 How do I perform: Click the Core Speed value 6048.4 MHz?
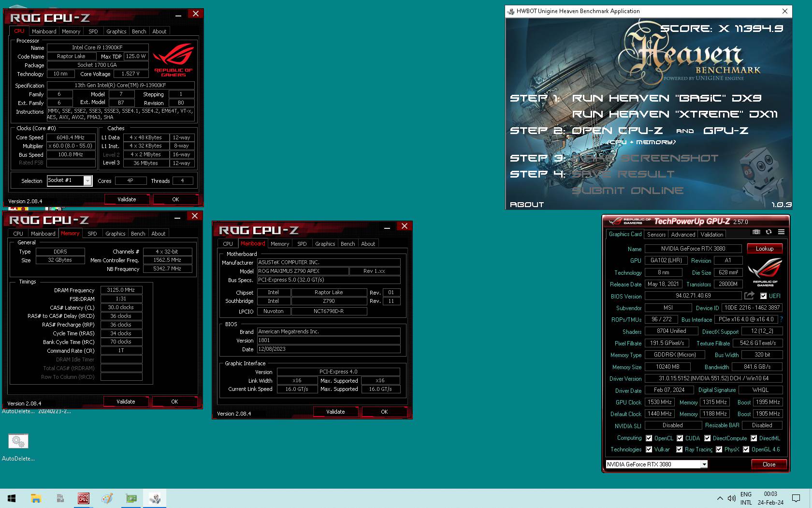(71, 137)
